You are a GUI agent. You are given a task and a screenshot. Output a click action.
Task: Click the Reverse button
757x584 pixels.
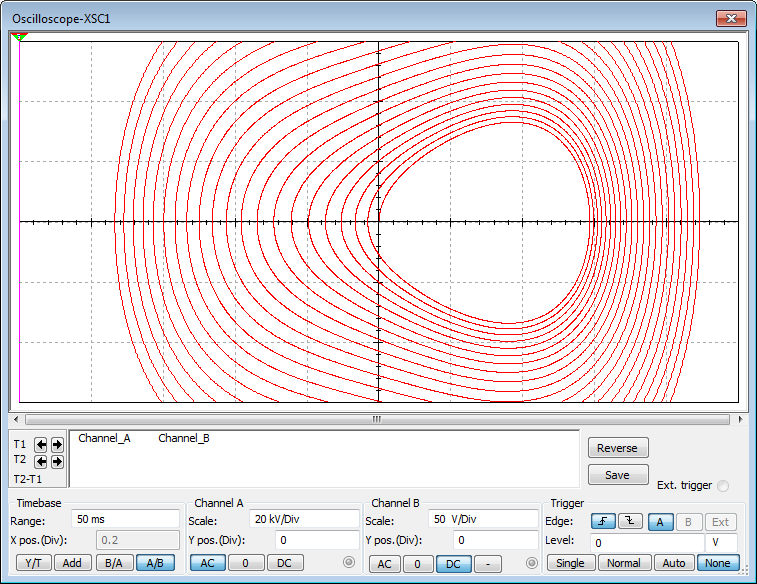617,448
